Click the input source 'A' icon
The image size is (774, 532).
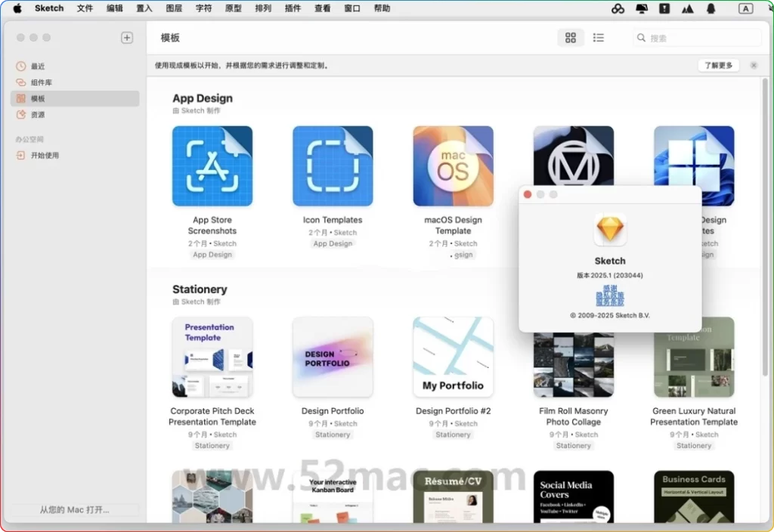click(745, 8)
